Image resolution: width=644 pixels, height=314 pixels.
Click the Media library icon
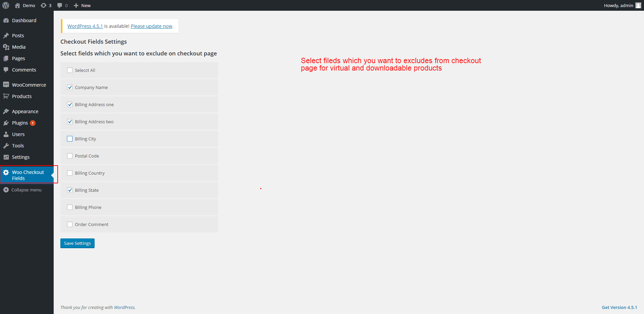coord(6,47)
